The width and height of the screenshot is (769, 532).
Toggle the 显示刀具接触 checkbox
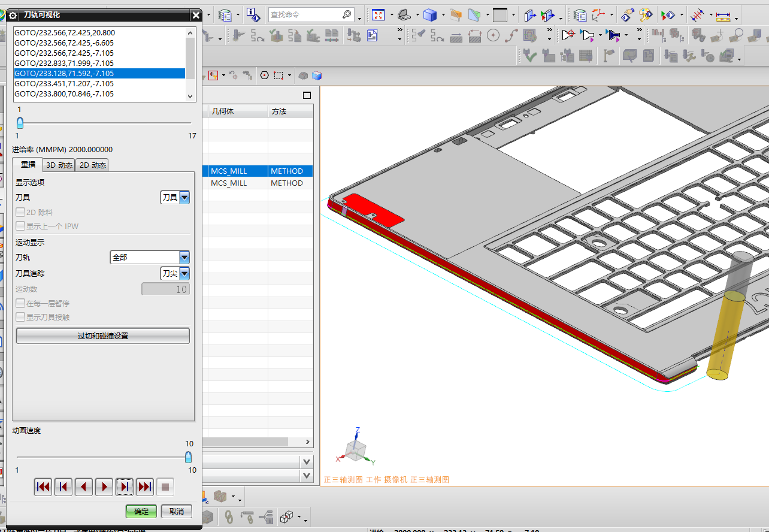(21, 318)
